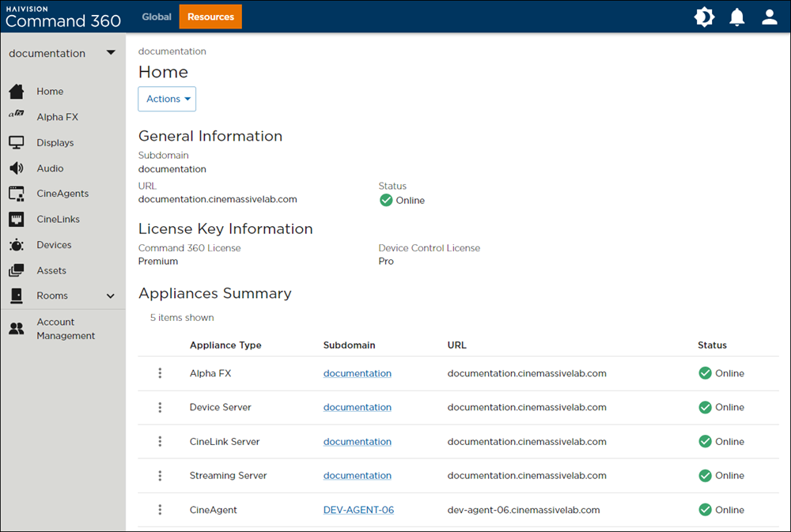Image resolution: width=791 pixels, height=532 pixels.
Task: Open the Actions dropdown
Action: pyautogui.click(x=166, y=99)
